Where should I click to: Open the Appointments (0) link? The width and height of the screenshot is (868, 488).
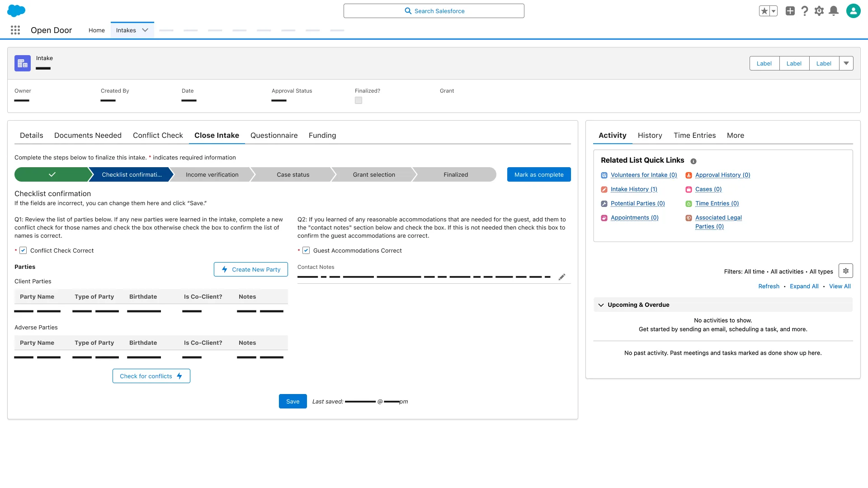635,218
